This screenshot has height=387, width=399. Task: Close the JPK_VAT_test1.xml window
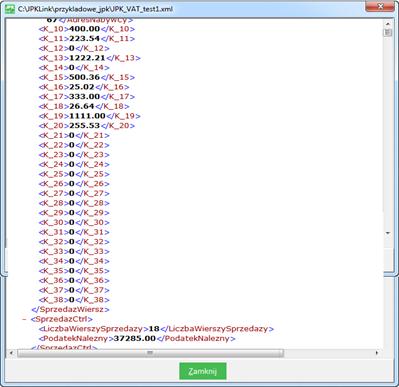tap(380, 6)
